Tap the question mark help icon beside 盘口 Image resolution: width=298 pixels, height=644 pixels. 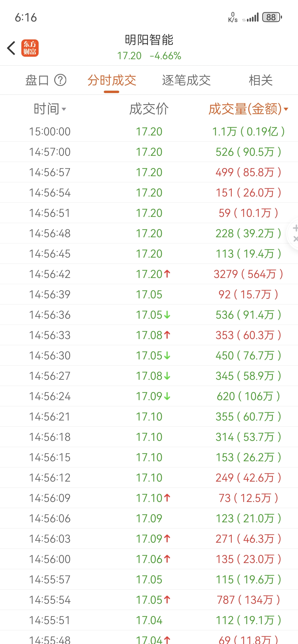click(60, 80)
